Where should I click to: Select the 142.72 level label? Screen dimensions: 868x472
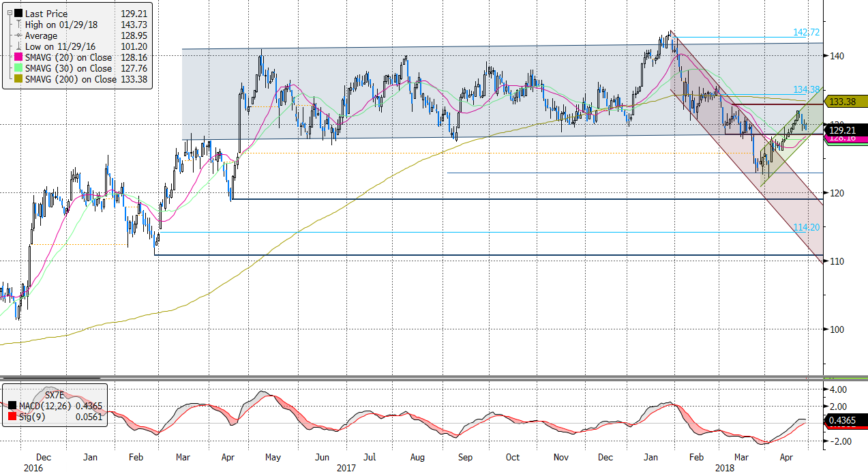807,32
